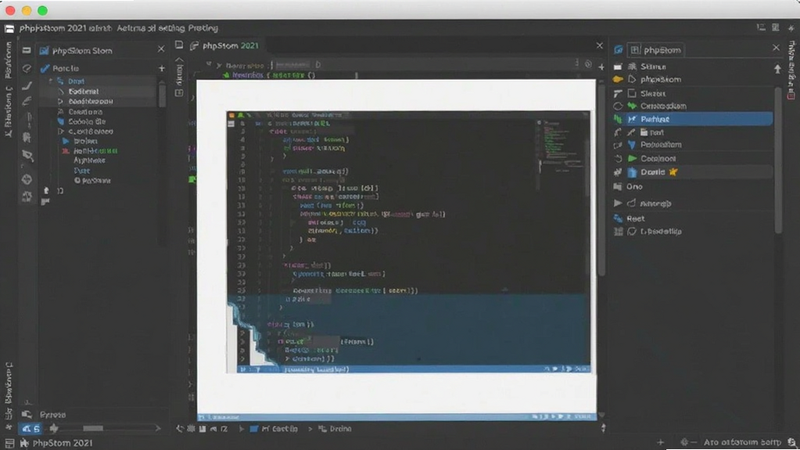Click the blue icon left of the phpStorm right tab
800x450 pixels.
[618, 49]
